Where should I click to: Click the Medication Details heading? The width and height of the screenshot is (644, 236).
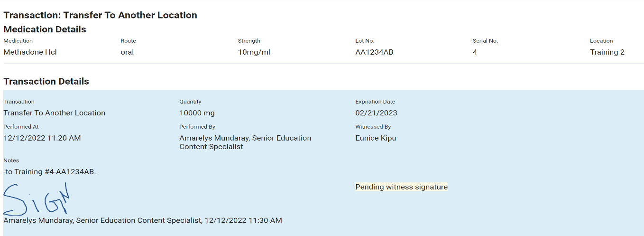45,29
